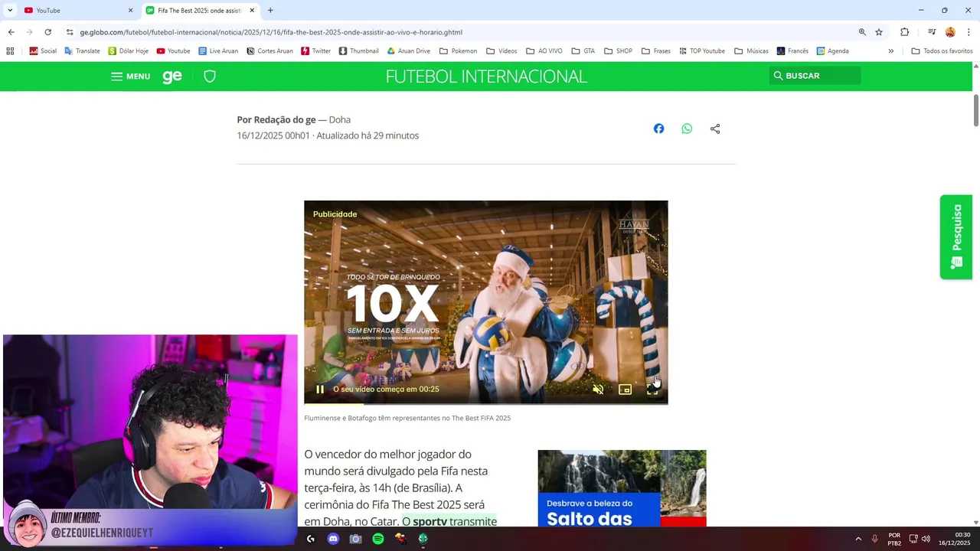View site information icon in address bar
This screenshot has width=980, height=551.
click(x=70, y=32)
